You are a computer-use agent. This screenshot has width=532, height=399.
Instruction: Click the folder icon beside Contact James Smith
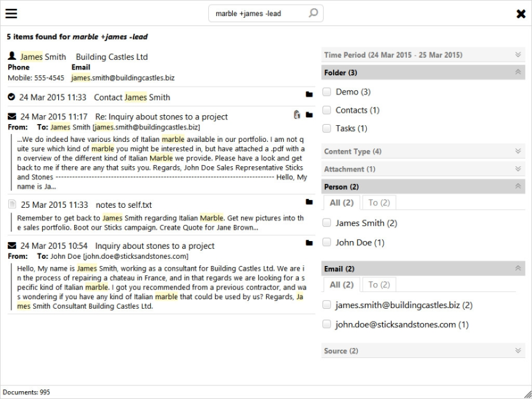(309, 95)
